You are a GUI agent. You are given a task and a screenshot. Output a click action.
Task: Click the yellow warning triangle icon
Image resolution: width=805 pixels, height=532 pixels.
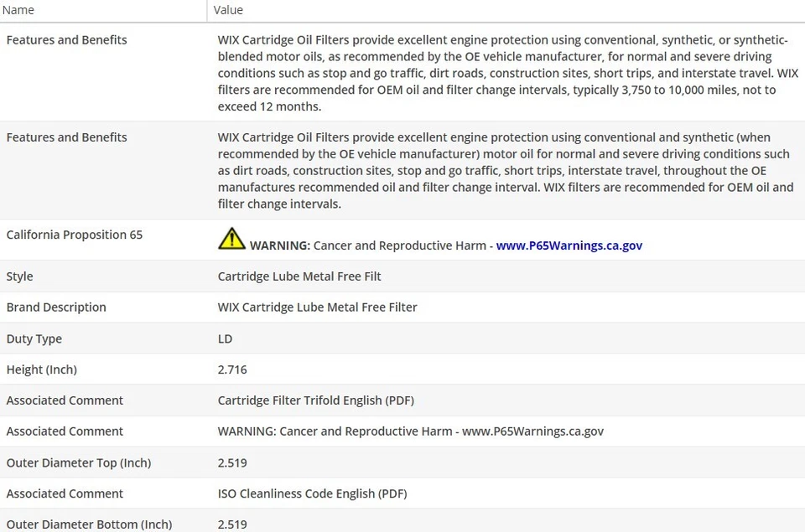pyautogui.click(x=231, y=239)
